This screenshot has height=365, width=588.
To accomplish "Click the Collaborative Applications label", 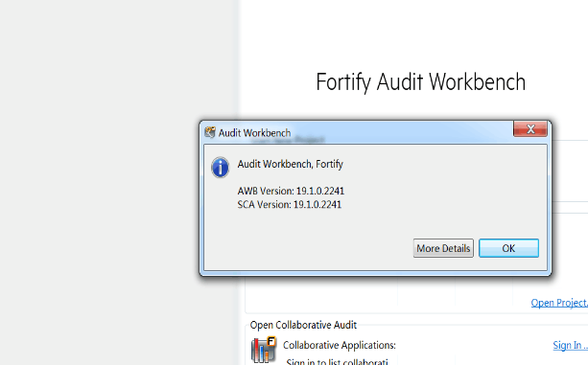I will (340, 345).
